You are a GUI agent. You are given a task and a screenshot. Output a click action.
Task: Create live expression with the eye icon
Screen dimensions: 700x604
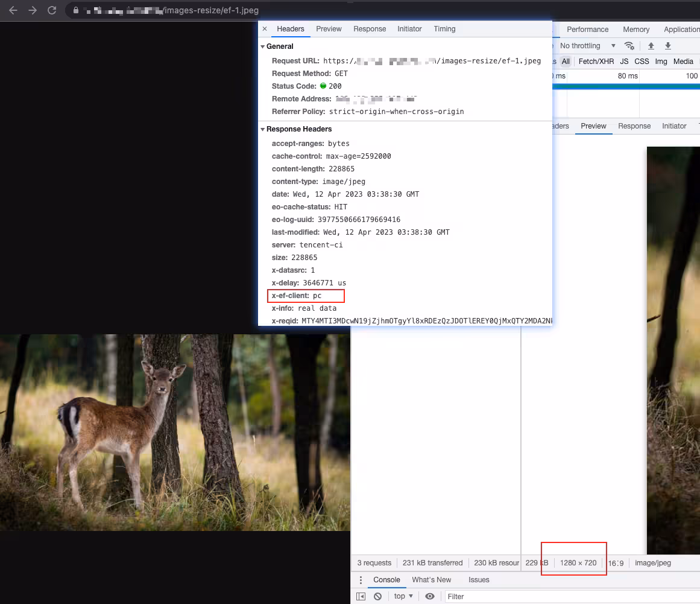(x=430, y=596)
